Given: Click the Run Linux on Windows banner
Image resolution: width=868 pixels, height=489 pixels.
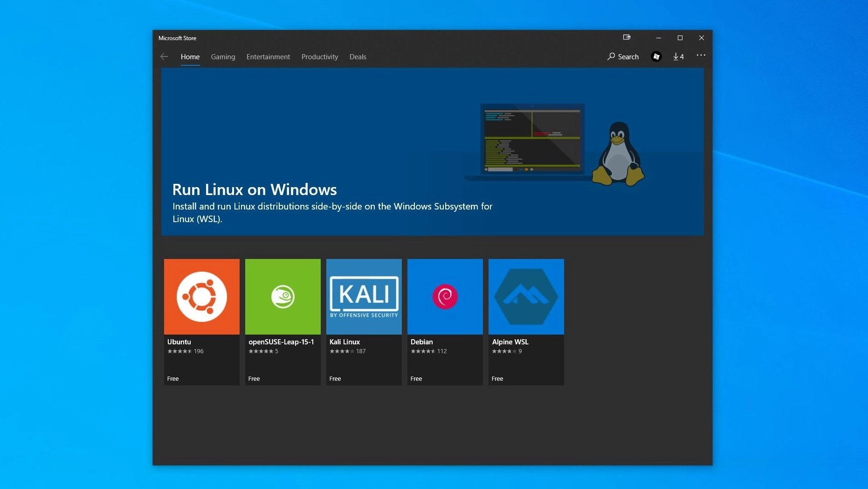Looking at the screenshot, I should pyautogui.click(x=433, y=152).
